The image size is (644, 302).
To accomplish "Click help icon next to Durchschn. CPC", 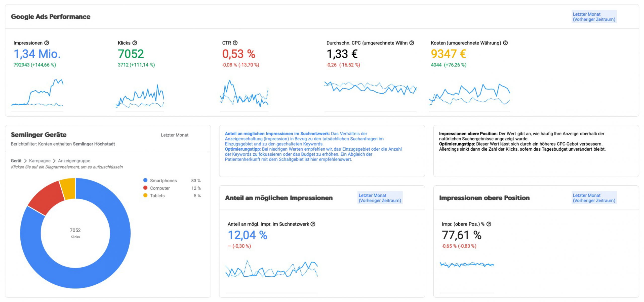I will point(412,43).
